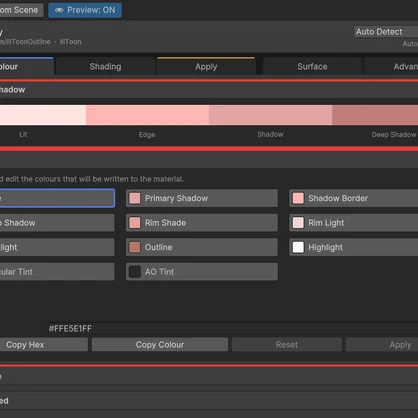Select the Shadow colour band

click(x=270, y=115)
